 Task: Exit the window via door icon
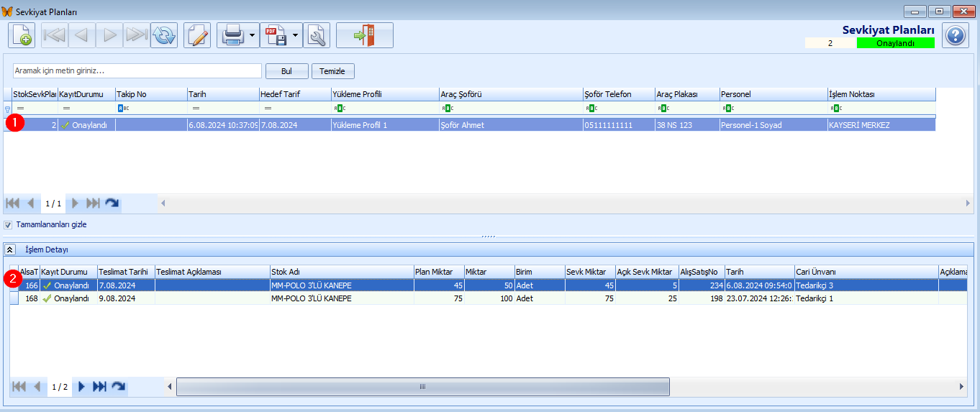click(365, 35)
